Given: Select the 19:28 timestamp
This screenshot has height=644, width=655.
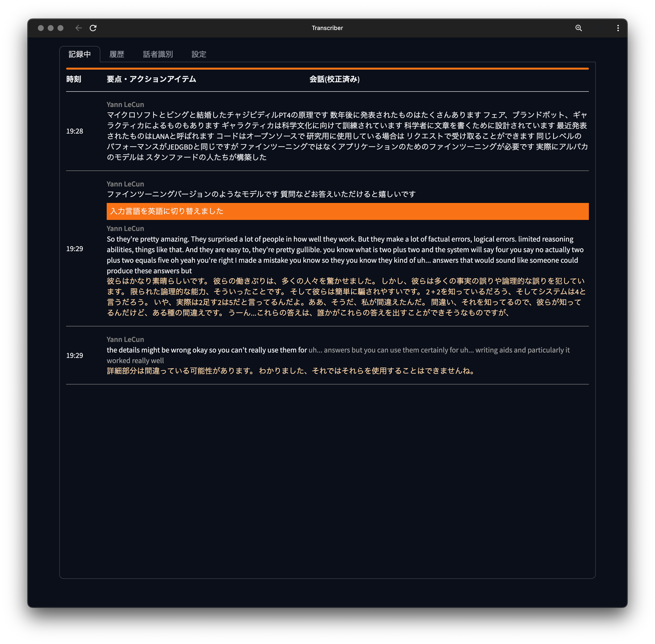Looking at the screenshot, I should click(x=75, y=131).
